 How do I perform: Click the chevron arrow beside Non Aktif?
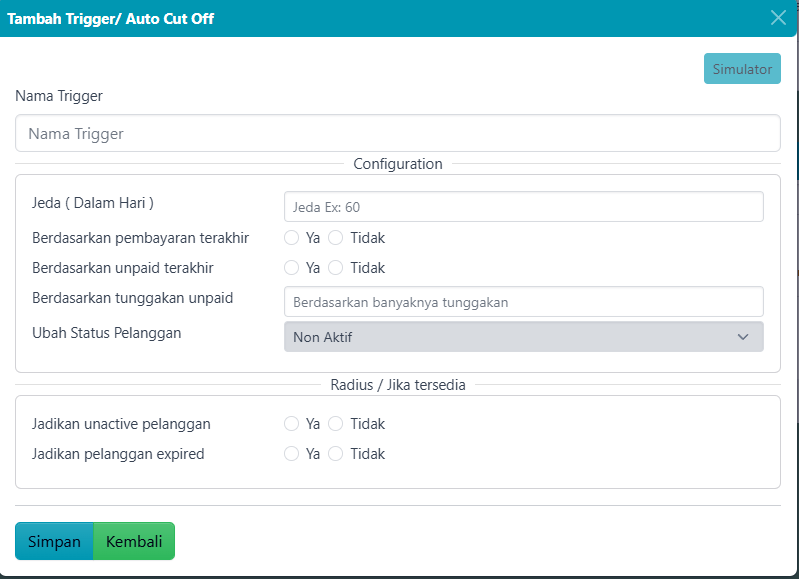point(743,337)
